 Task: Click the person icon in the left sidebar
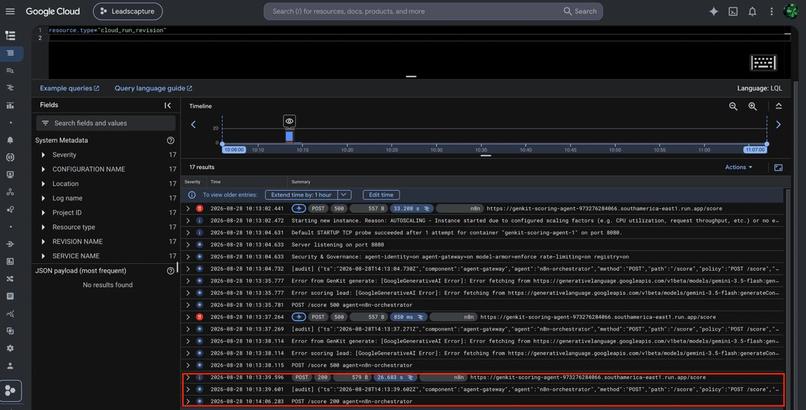(10, 366)
